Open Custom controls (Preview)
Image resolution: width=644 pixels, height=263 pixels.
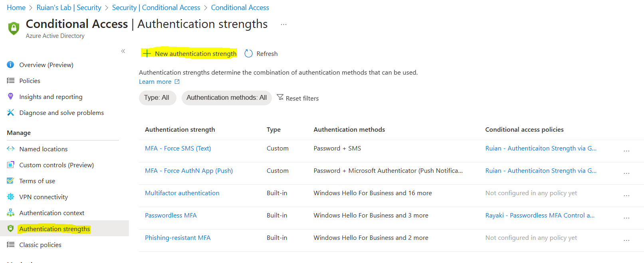pyautogui.click(x=57, y=165)
